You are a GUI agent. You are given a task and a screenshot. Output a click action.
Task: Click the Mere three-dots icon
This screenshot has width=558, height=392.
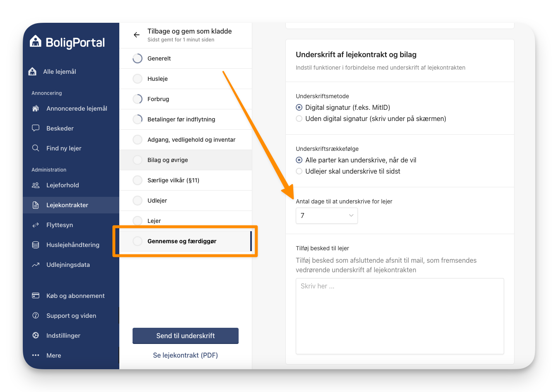pos(36,355)
